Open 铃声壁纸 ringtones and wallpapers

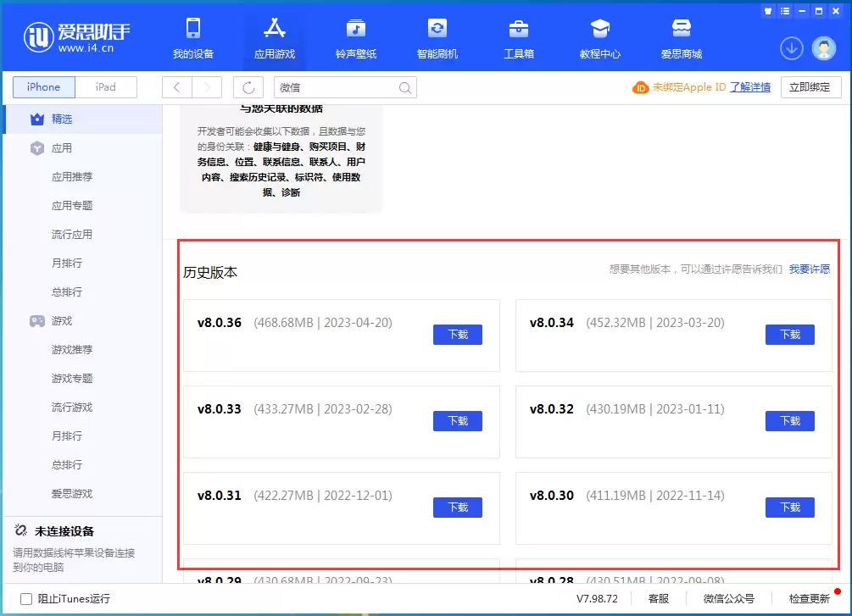pyautogui.click(x=356, y=38)
